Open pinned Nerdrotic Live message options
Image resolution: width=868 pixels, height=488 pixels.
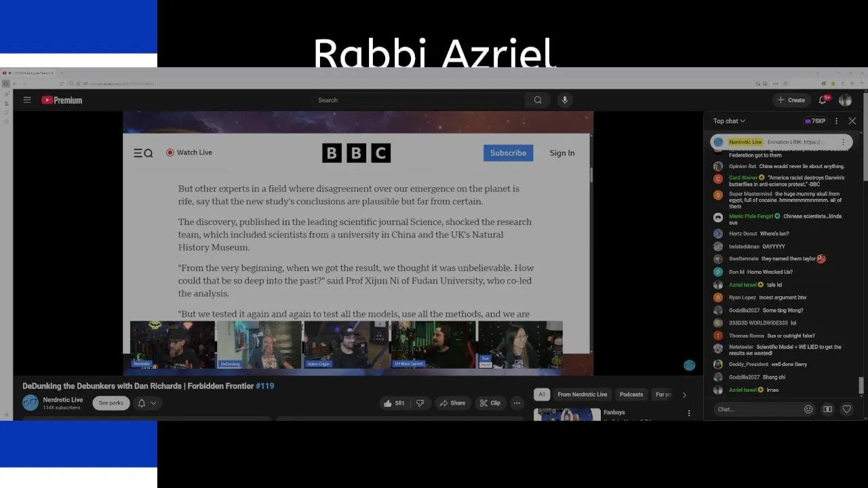[843, 142]
